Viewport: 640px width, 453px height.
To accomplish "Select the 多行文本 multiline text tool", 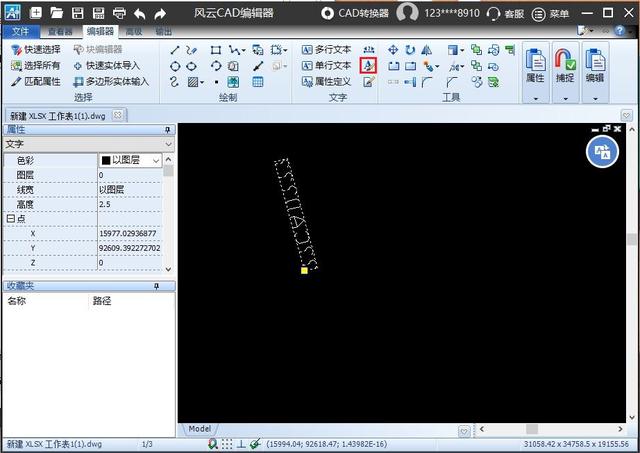I will coord(325,49).
